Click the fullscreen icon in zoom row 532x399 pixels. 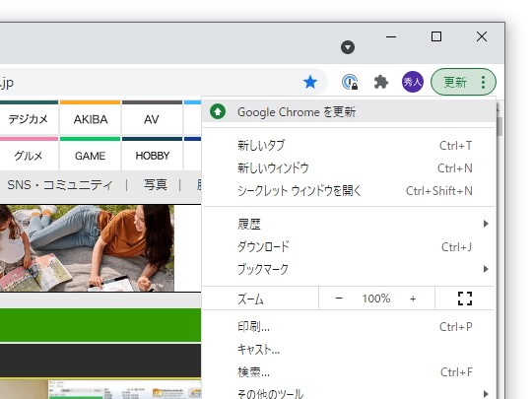[464, 299]
